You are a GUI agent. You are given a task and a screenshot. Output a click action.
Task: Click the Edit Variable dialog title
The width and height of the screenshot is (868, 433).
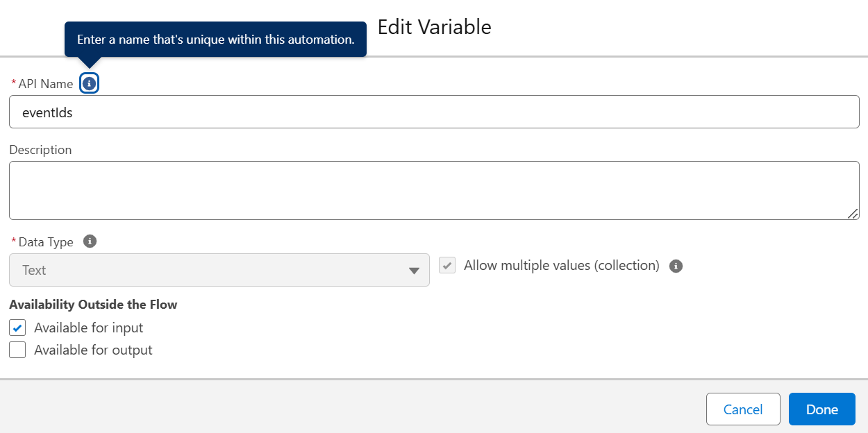tap(434, 27)
